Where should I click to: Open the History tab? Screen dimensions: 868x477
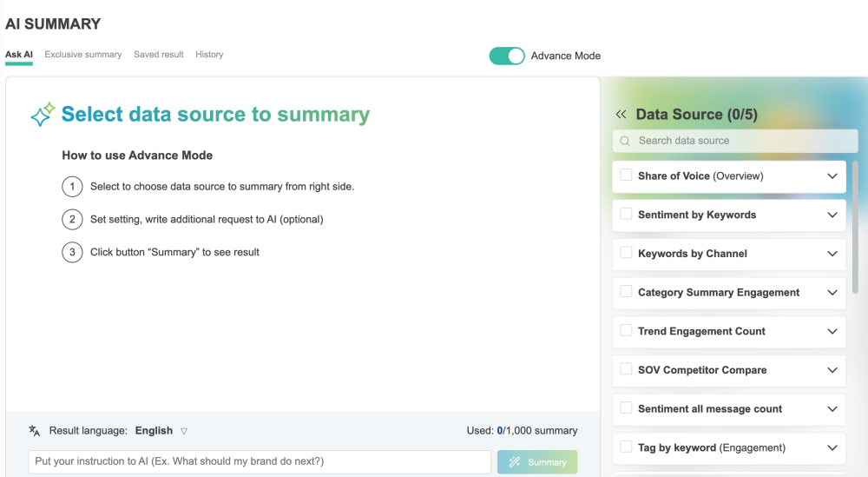point(209,55)
